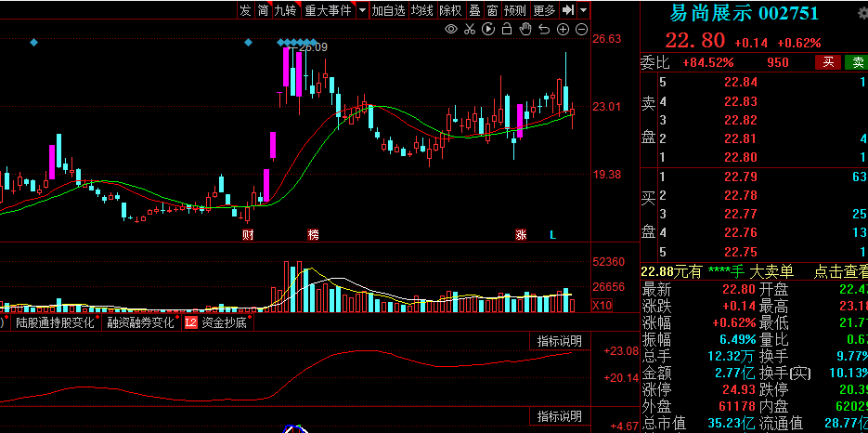Select the scissors cut tool icon
Image resolution: width=868 pixels, height=433 pixels.
(470, 30)
